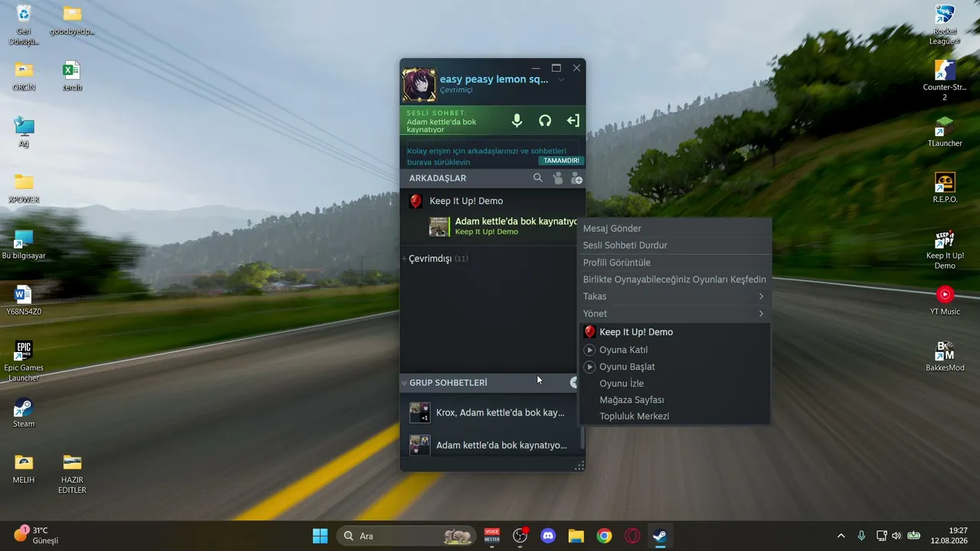This screenshot has width=980, height=551.
Task: Click the Keep It Up! Demo context menu header
Action: coord(675,332)
